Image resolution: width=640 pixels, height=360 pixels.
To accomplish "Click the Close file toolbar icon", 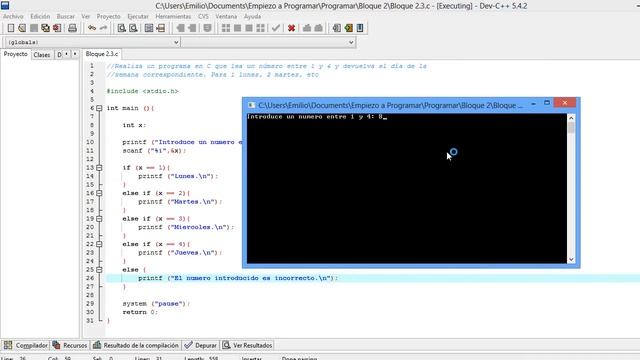I will click(57, 28).
